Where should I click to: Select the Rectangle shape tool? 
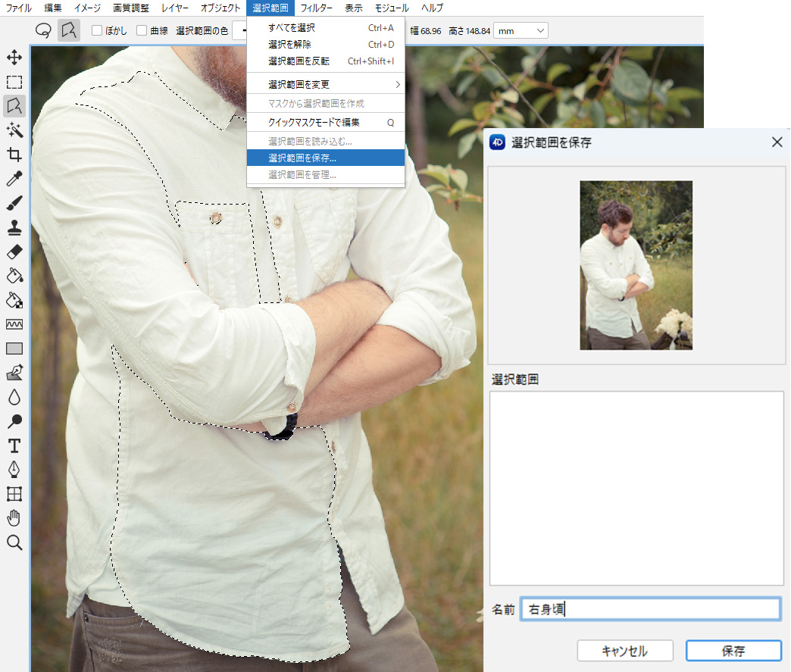pyautogui.click(x=14, y=348)
